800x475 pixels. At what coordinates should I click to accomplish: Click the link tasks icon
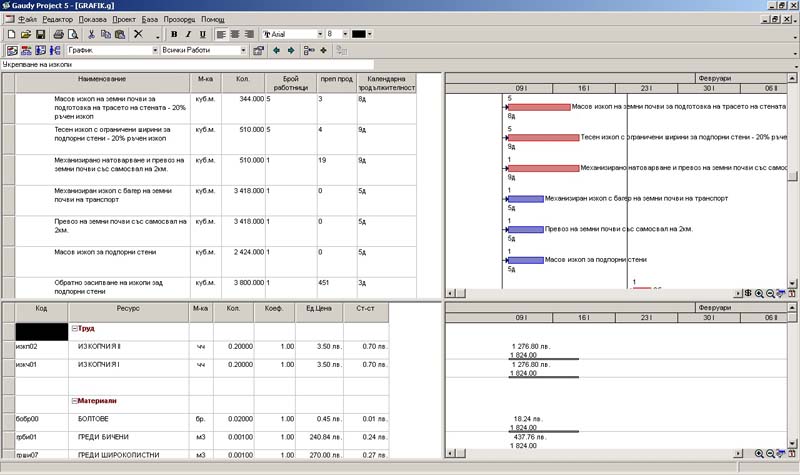point(309,50)
